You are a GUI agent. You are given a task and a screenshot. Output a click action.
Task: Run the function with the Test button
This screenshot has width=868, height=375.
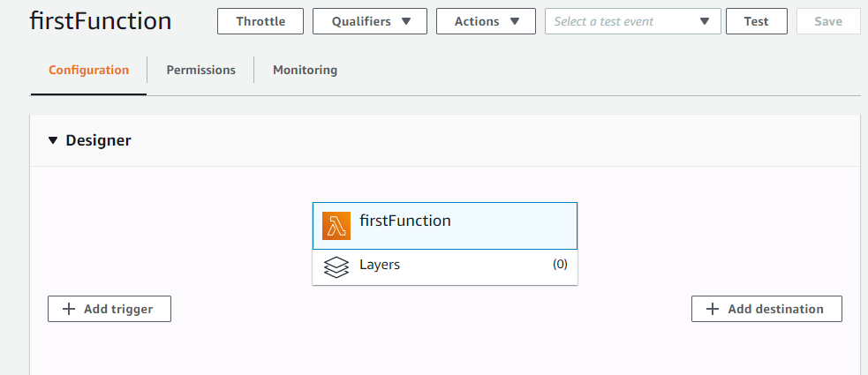click(x=756, y=21)
